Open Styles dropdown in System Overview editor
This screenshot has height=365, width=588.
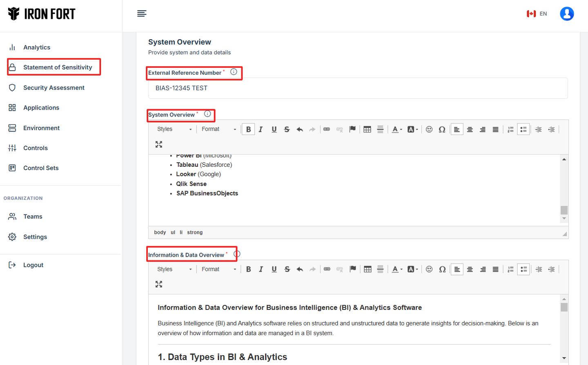(174, 129)
